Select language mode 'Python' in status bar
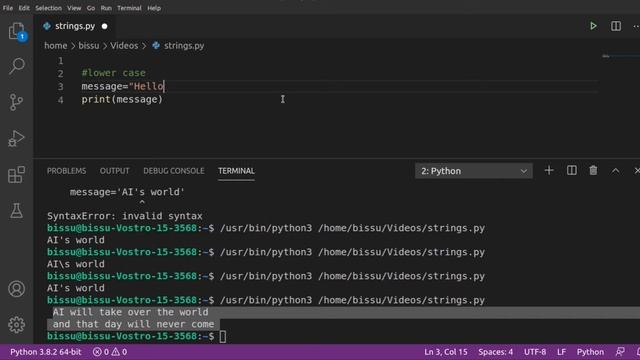The width and height of the screenshot is (640, 360). click(590, 352)
